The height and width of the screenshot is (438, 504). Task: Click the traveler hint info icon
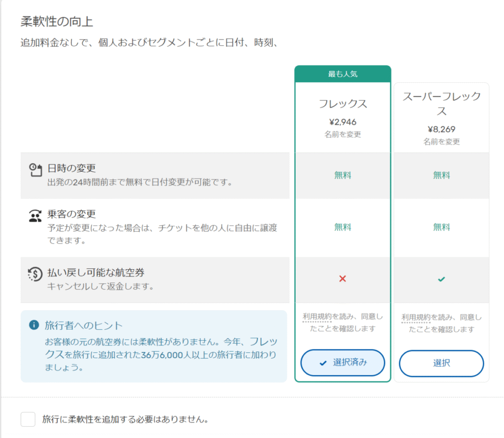[x=33, y=325]
